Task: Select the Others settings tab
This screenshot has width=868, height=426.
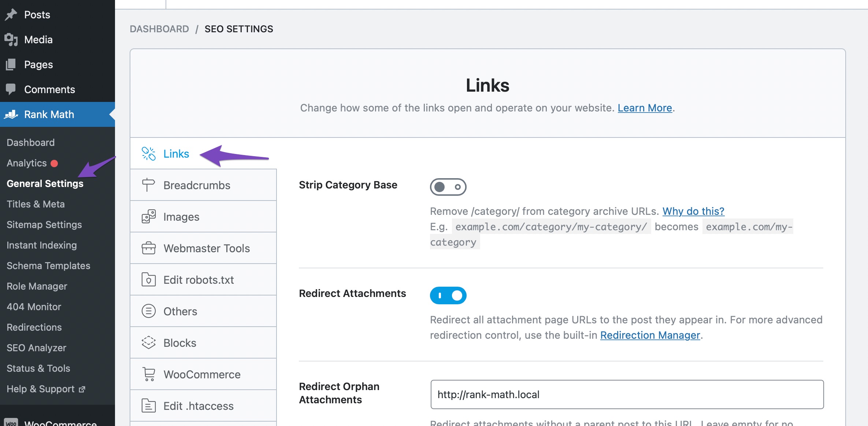Action: pyautogui.click(x=203, y=311)
